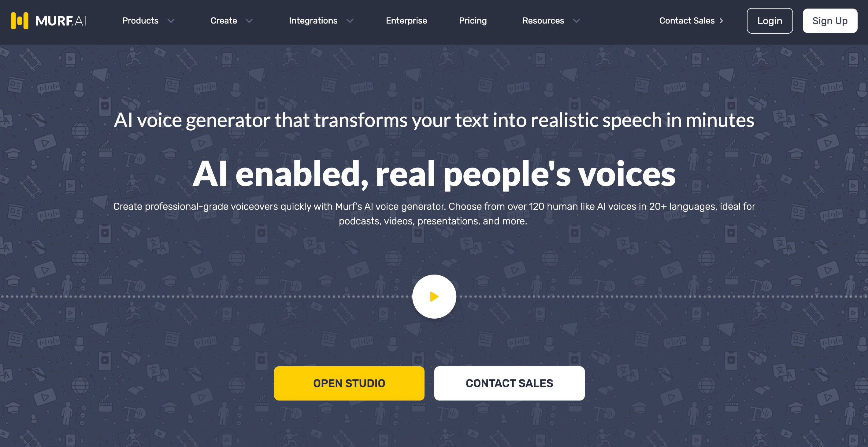
Task: Click the Login button
Action: click(769, 20)
